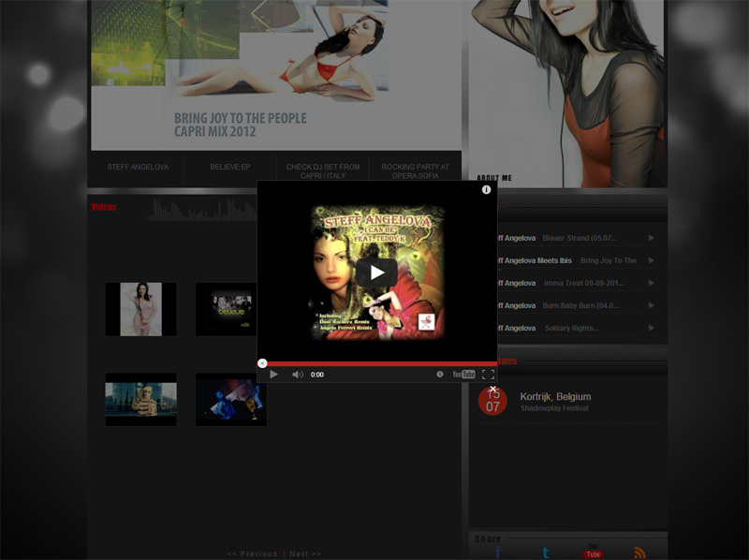The image size is (749, 560).
Task: Click the Blauer Strand track title
Action: pyautogui.click(x=580, y=238)
